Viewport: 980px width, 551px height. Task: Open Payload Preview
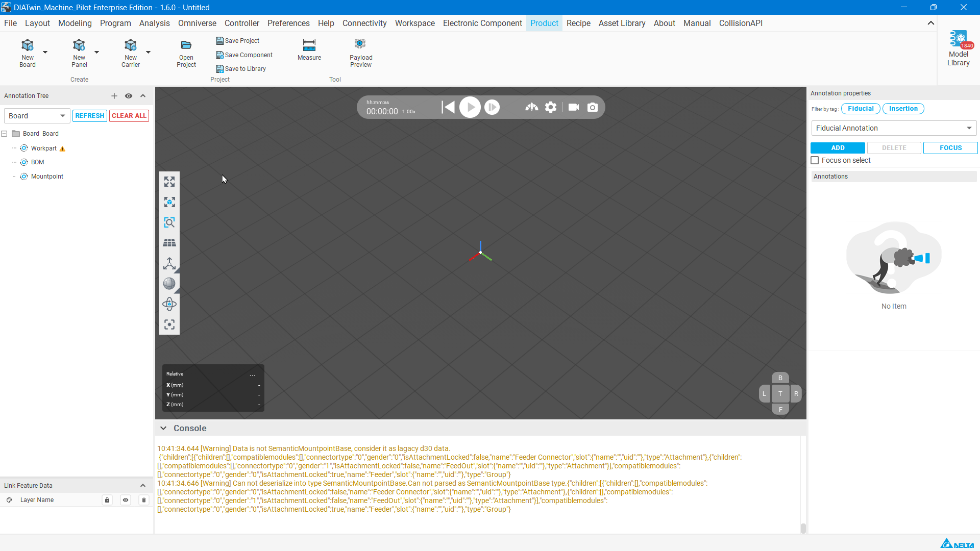[361, 53]
